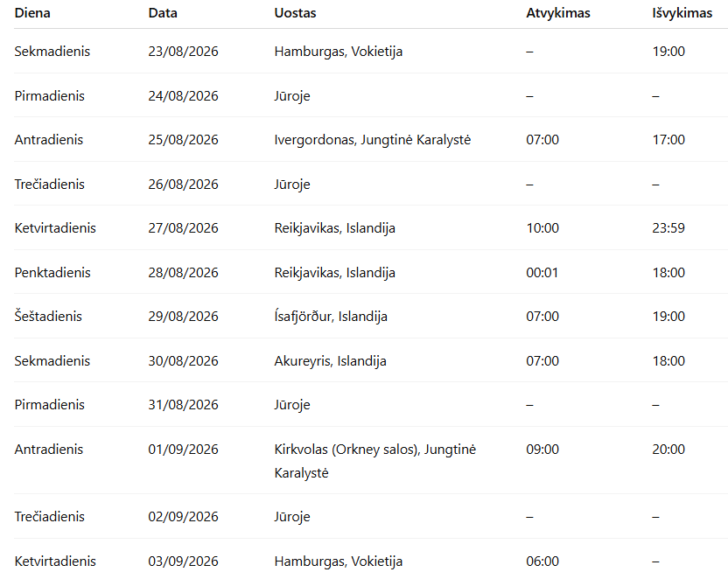Select the Ísafjörður, Islandija port cell
Viewport: 728px width, 586px height.
pyautogui.click(x=331, y=317)
